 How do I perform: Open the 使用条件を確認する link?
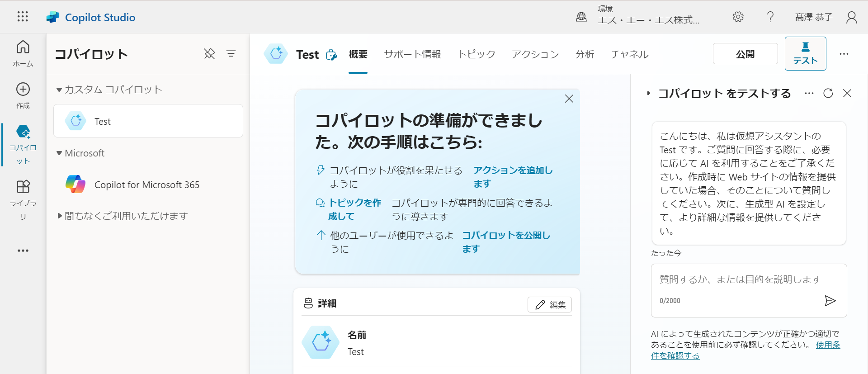click(745, 350)
